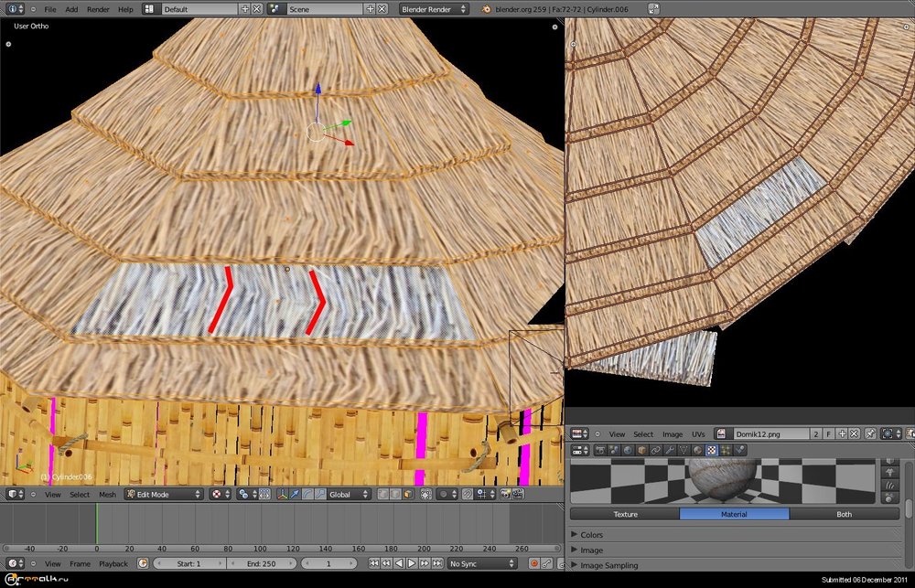The height and width of the screenshot is (588, 915).
Task: Toggle the 3D manipulator widget button
Action: click(x=282, y=494)
